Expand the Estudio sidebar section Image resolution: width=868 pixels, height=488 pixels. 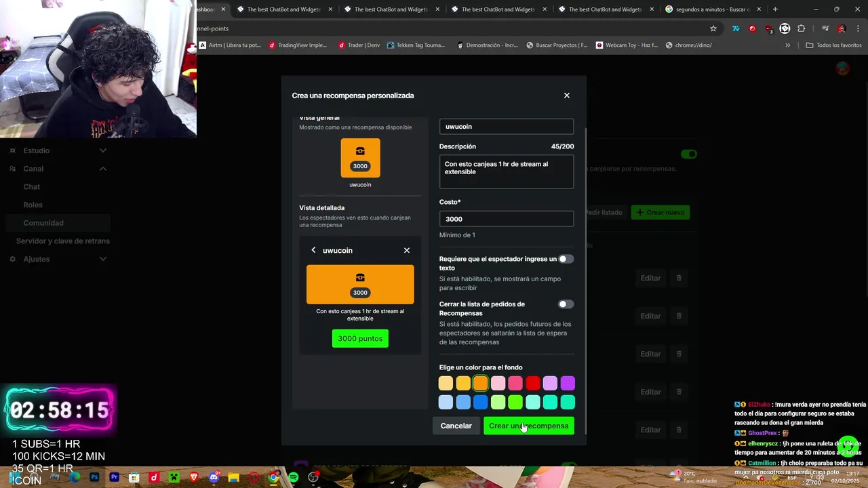point(102,150)
